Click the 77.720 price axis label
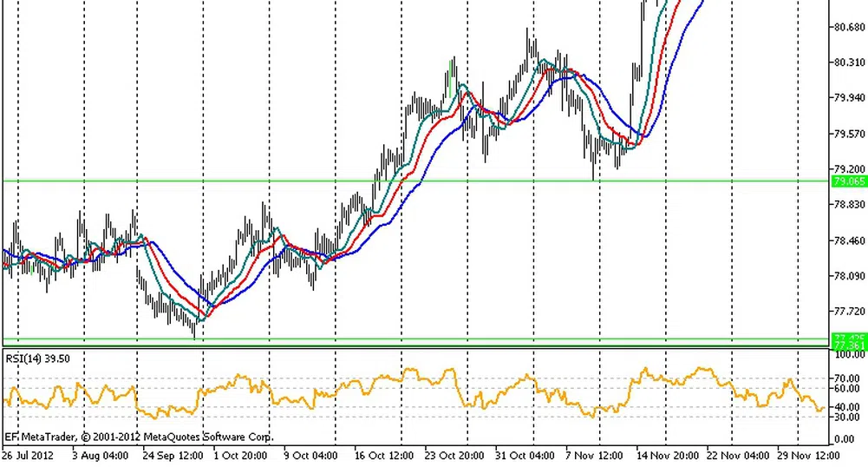 [x=847, y=311]
